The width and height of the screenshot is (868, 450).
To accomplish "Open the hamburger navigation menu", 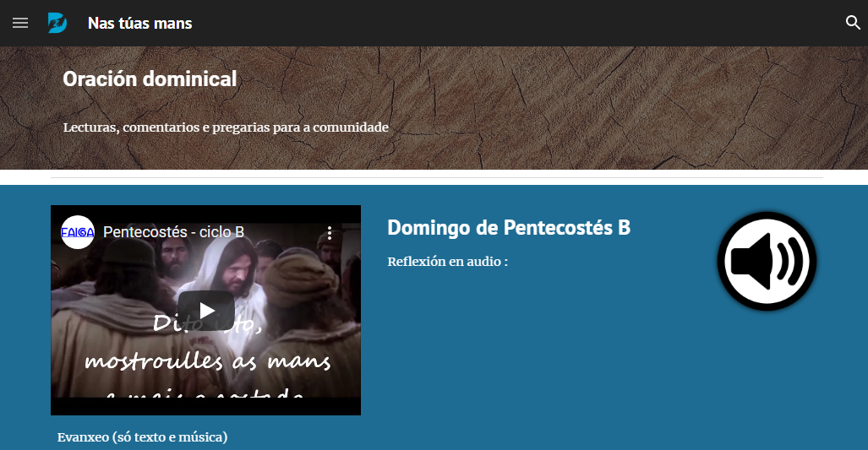I will tap(20, 24).
